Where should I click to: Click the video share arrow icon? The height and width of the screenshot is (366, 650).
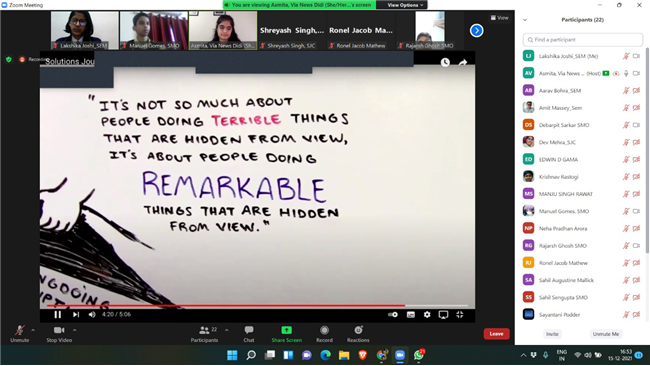[x=463, y=63]
